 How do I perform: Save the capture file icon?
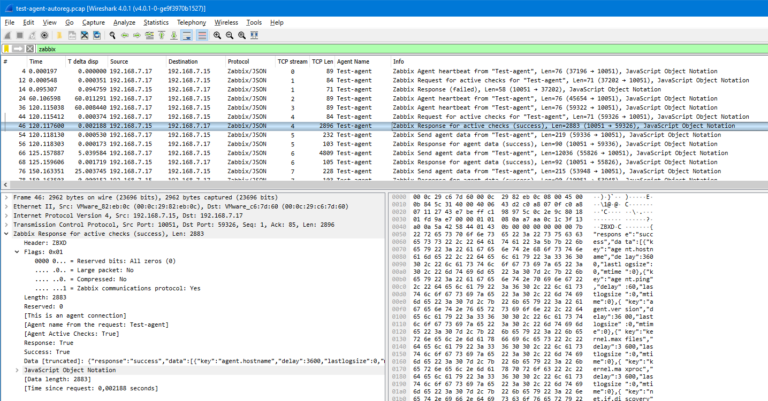coord(72,35)
